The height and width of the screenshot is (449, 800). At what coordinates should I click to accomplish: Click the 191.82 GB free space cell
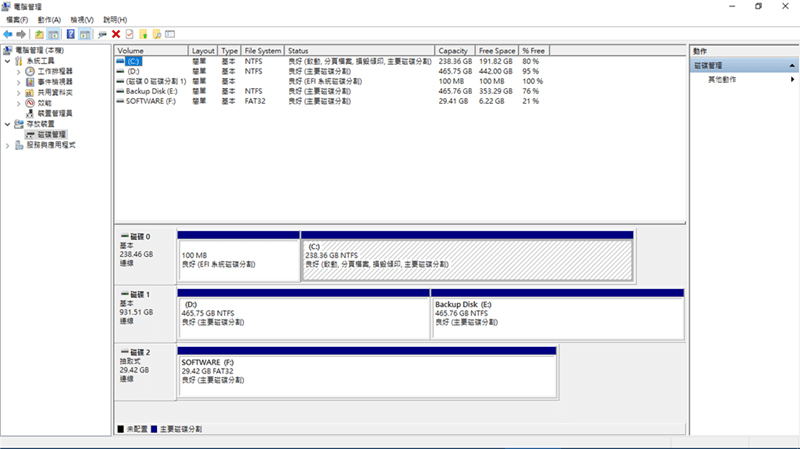pos(495,61)
